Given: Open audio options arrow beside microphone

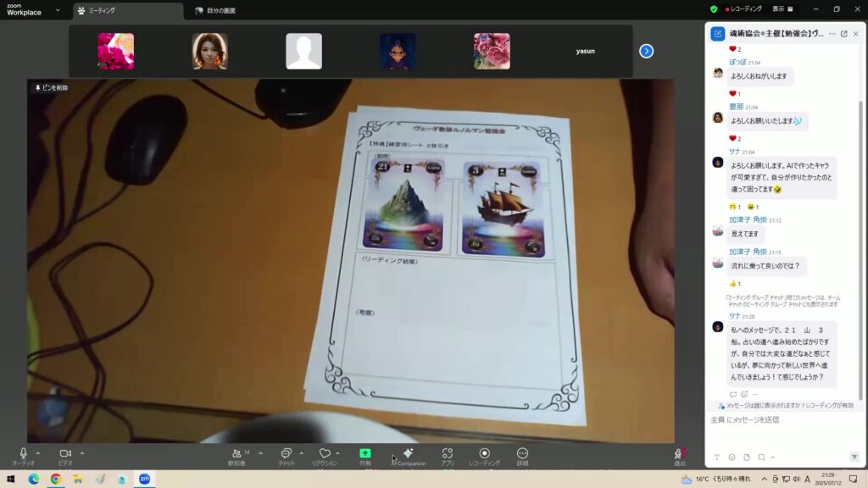Looking at the screenshot, I should tap(38, 453).
